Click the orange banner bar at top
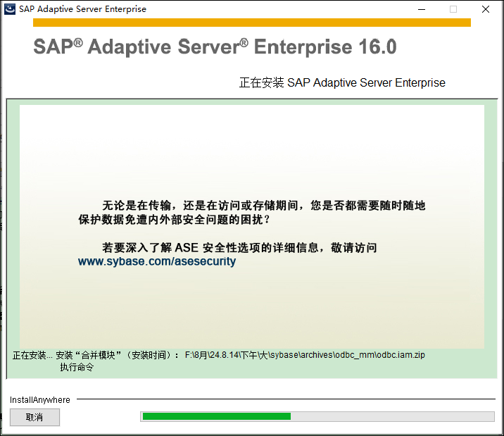Screen dimensions: 504x436 [251, 23]
